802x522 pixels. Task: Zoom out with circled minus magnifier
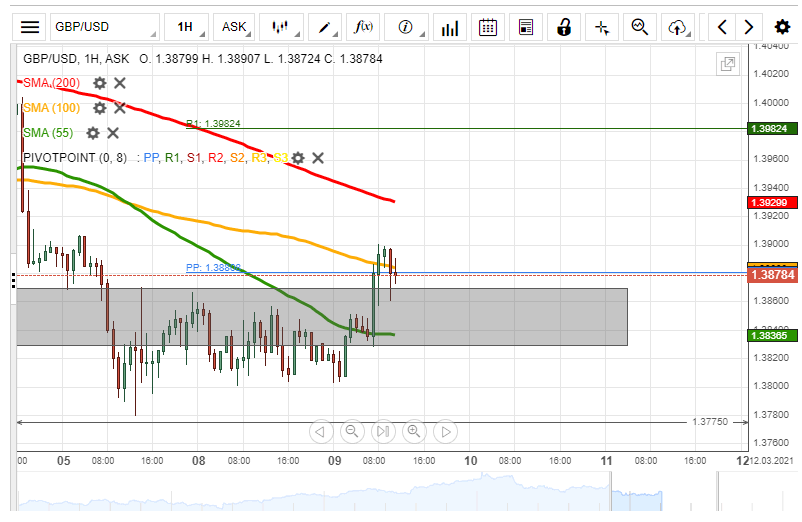click(x=352, y=432)
